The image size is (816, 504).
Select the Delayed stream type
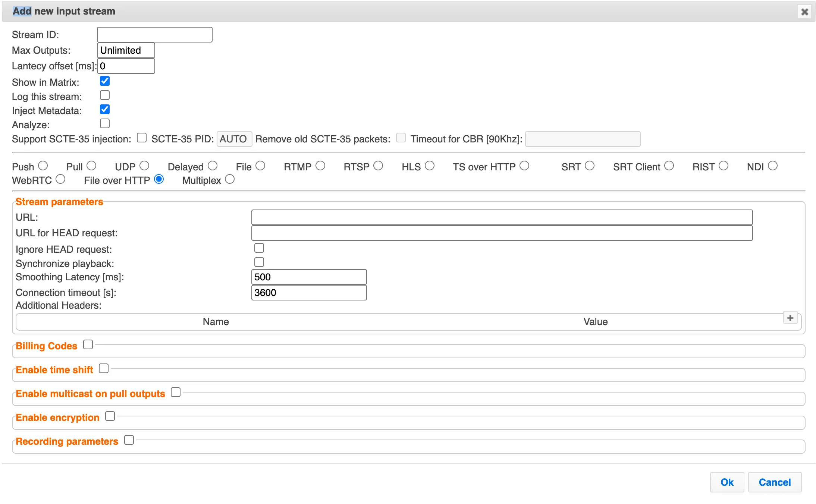click(x=213, y=166)
